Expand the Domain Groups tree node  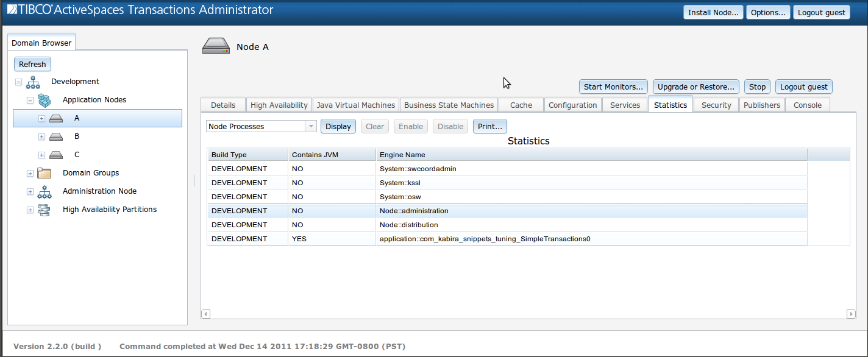(29, 173)
